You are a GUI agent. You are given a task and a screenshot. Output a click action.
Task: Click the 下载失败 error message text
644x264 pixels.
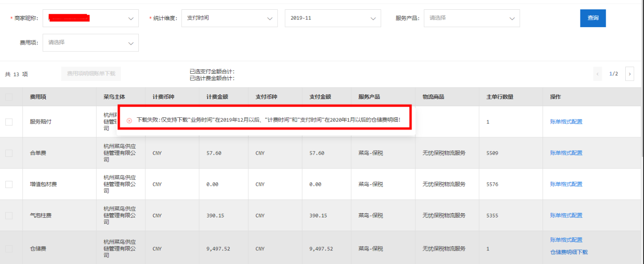[x=269, y=120]
